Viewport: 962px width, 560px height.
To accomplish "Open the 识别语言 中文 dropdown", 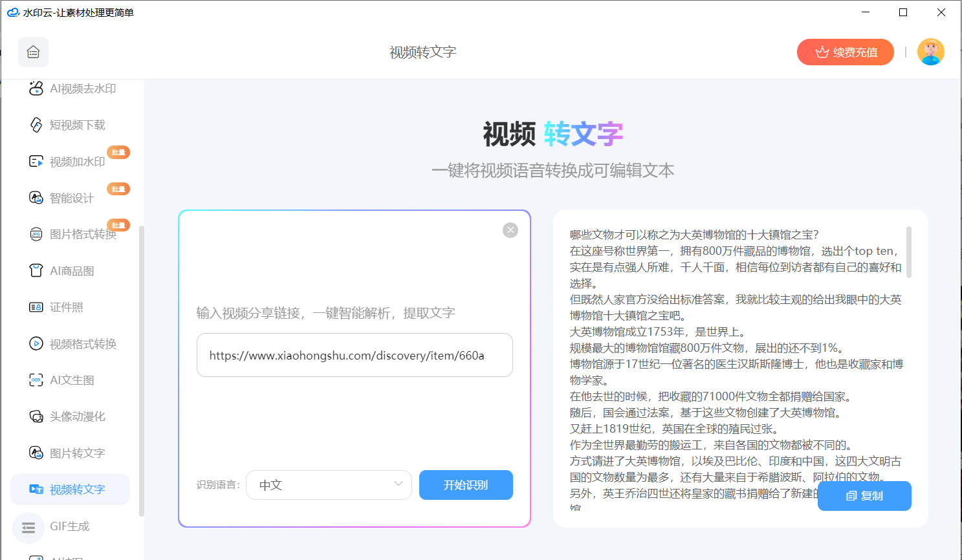I will tap(329, 485).
